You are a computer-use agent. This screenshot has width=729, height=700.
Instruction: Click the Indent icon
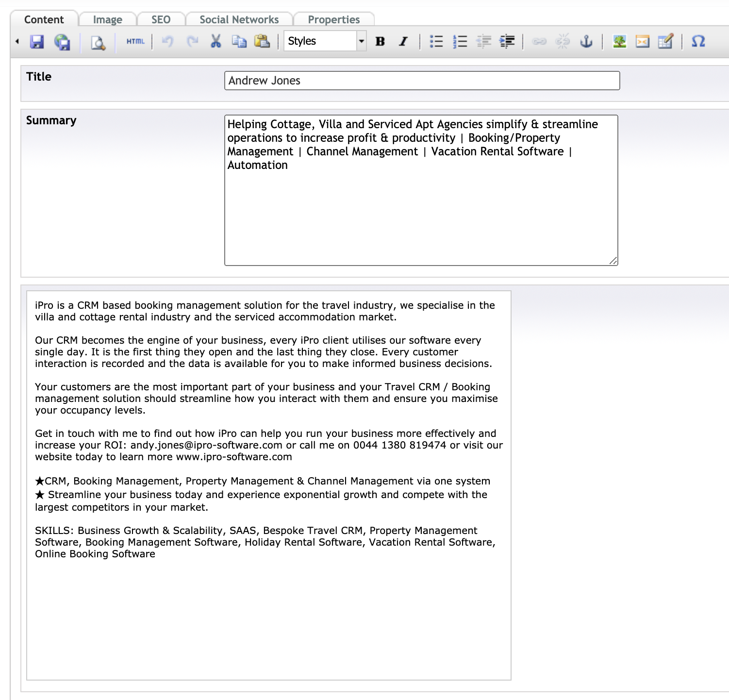(x=507, y=41)
